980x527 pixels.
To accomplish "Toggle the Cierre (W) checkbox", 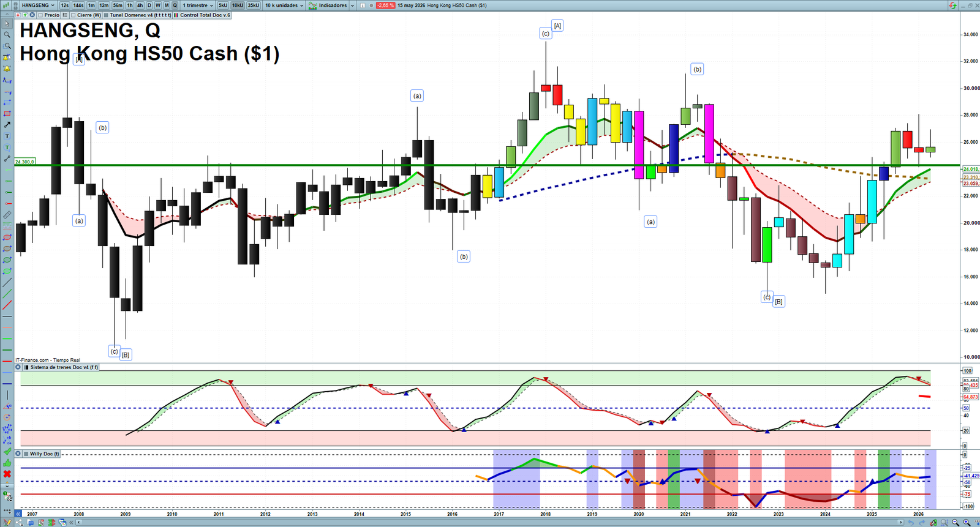I will (73, 15).
